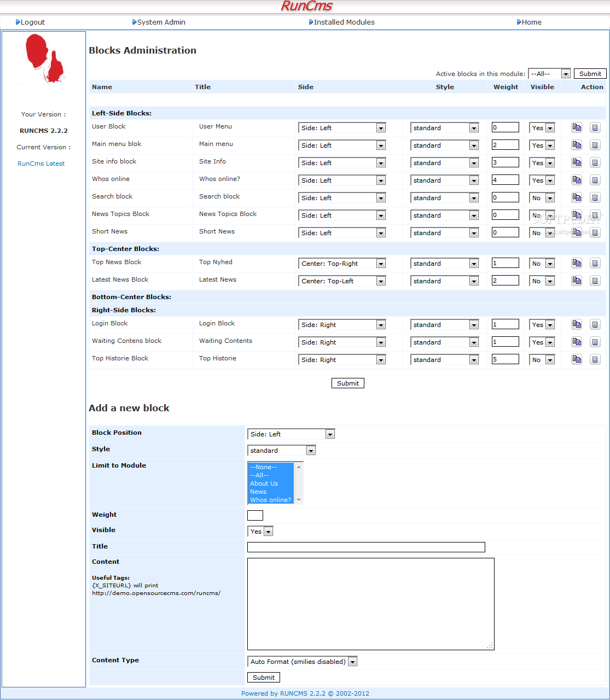
Task: Click the Title field in Add a new block
Action: click(x=366, y=547)
